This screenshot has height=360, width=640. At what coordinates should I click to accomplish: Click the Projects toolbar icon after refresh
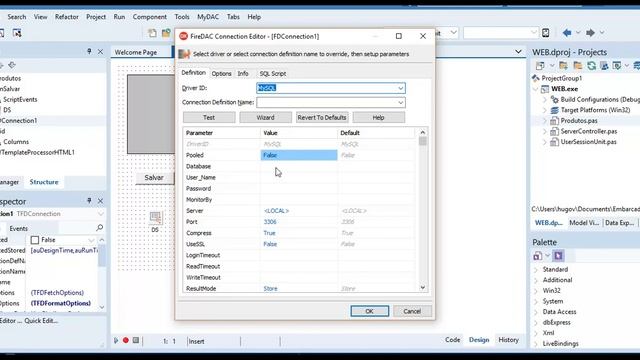604,65
